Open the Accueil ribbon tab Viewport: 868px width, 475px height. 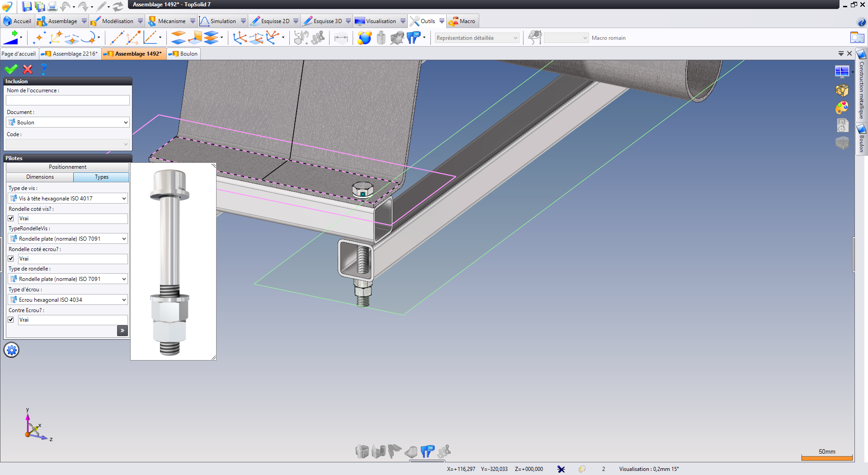tap(17, 21)
